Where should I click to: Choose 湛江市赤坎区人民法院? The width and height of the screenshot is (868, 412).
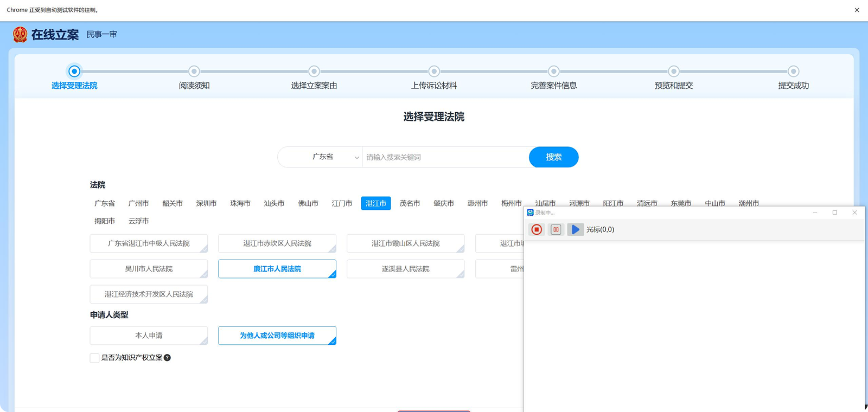pyautogui.click(x=277, y=243)
